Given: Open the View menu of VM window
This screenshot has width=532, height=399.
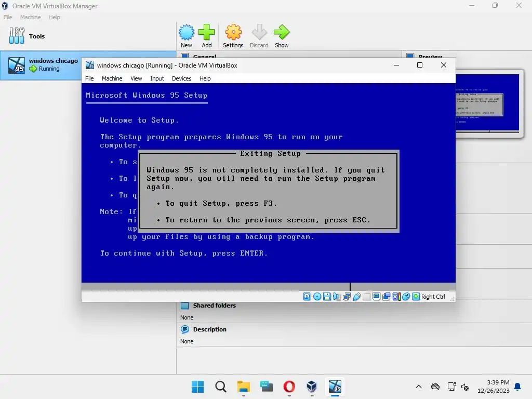Looking at the screenshot, I should [137, 78].
